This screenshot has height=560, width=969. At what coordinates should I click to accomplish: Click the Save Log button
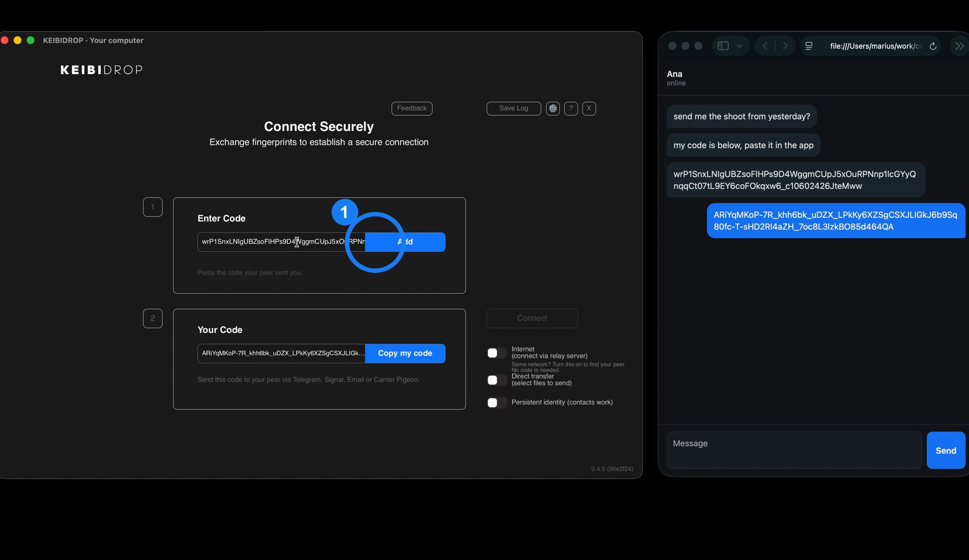coord(514,108)
